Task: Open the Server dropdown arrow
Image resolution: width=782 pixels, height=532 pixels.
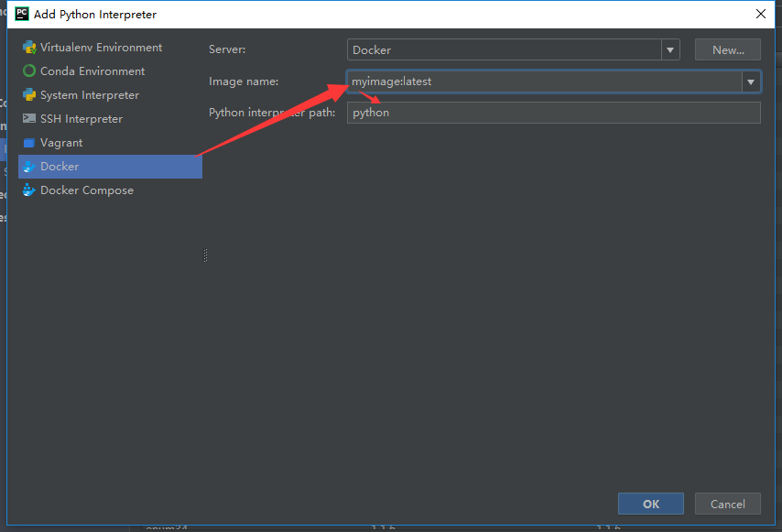Action: click(x=670, y=49)
